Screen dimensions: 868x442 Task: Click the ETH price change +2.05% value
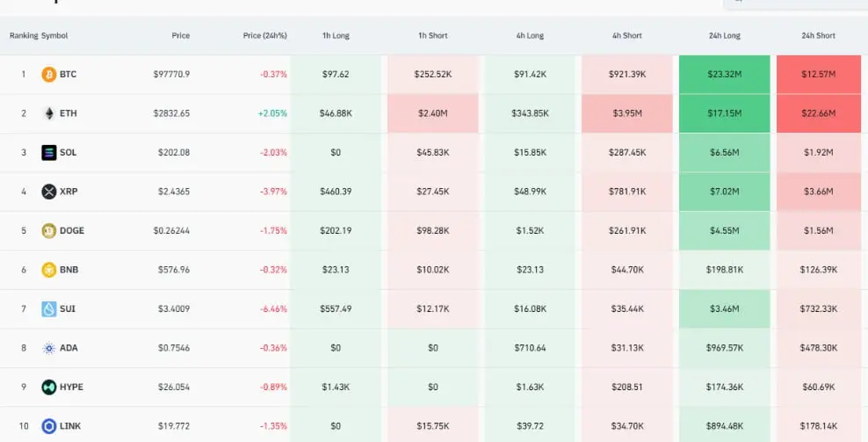(272, 113)
